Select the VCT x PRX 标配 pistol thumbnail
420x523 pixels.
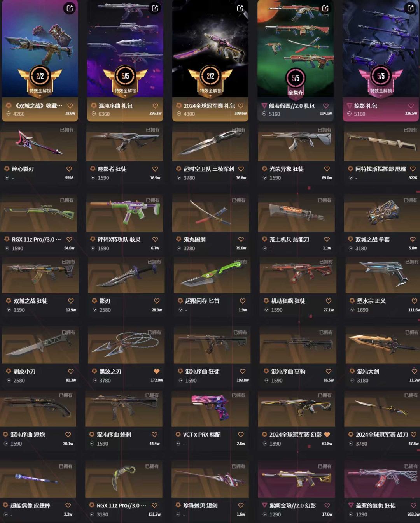(210, 409)
